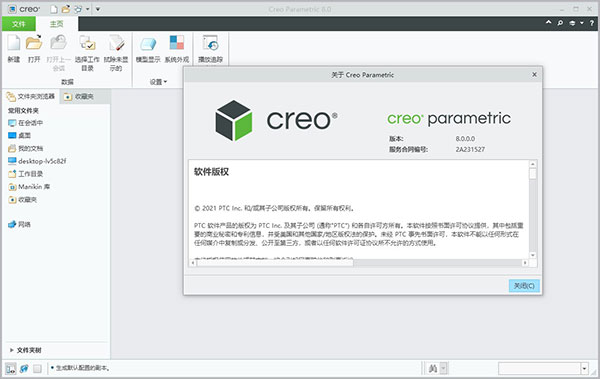
Task: Click 播放追踪文件 play trail file icon
Action: click(x=210, y=43)
